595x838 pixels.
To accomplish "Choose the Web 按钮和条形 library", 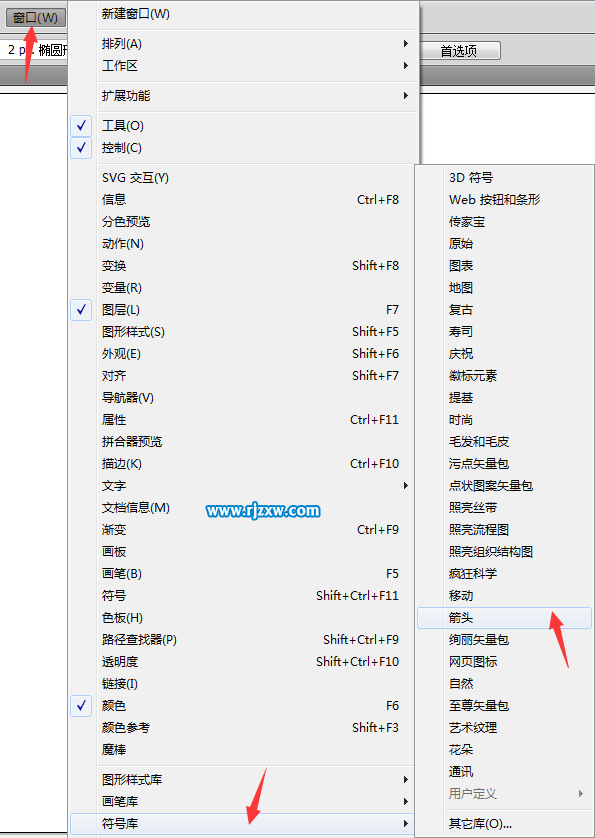I will (504, 199).
